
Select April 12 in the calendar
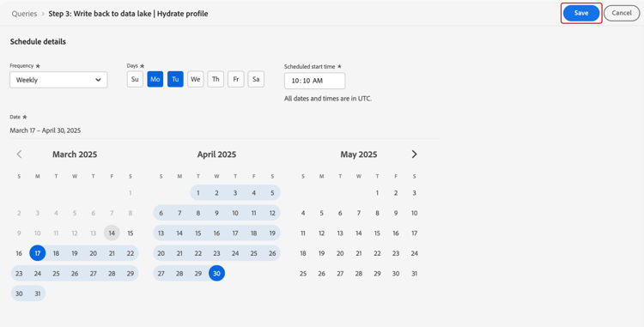(x=272, y=213)
